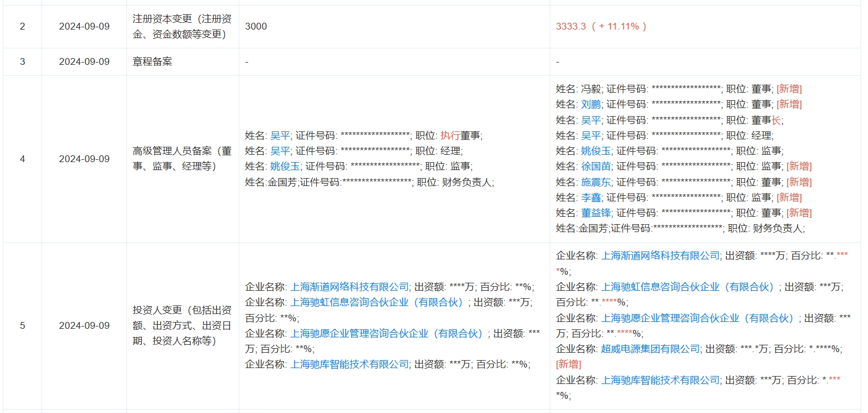Viewport: 868px width, 413px height.
Task: Open 上海驰愿企业管理咨询合伙企业 in after-change column
Action: 701,318
